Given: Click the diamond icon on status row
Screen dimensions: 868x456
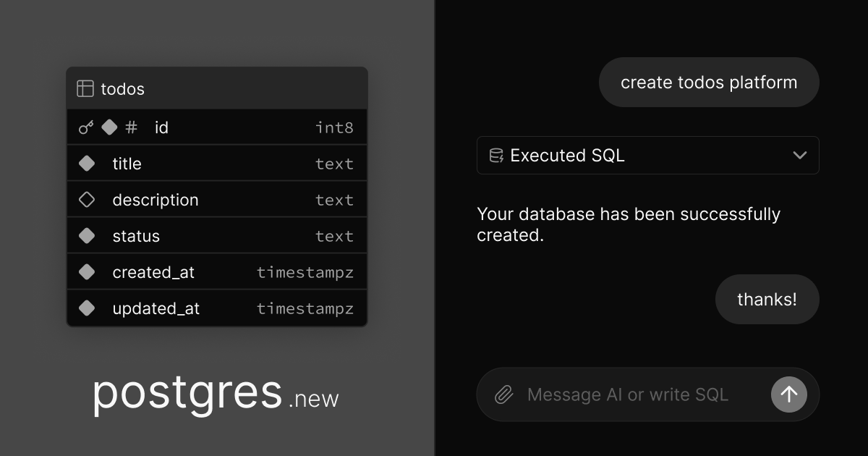Looking at the screenshot, I should coord(87,235).
